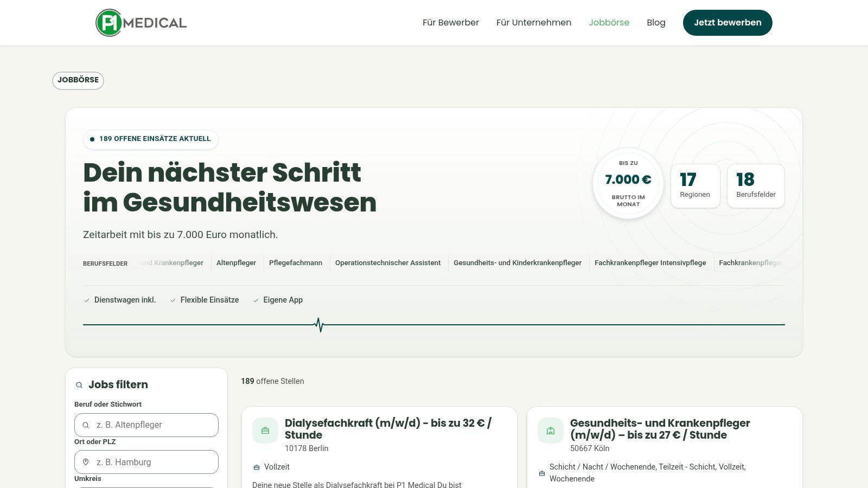Click the JOBBÖRSE breadcrumb badge
This screenshot has width=868, height=488.
coord(78,80)
